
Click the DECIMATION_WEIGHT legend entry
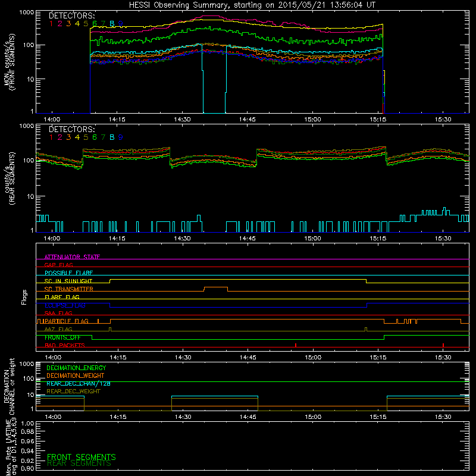76,375
